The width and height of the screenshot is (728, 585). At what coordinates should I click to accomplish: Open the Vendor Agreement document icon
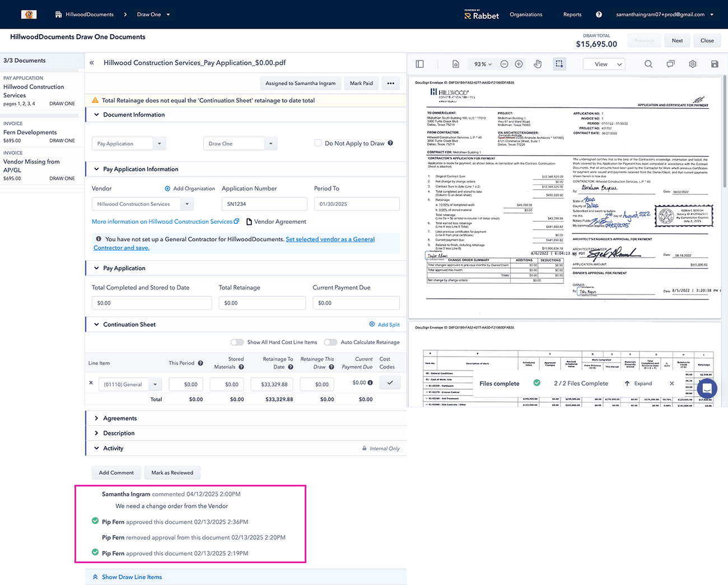[249, 222]
